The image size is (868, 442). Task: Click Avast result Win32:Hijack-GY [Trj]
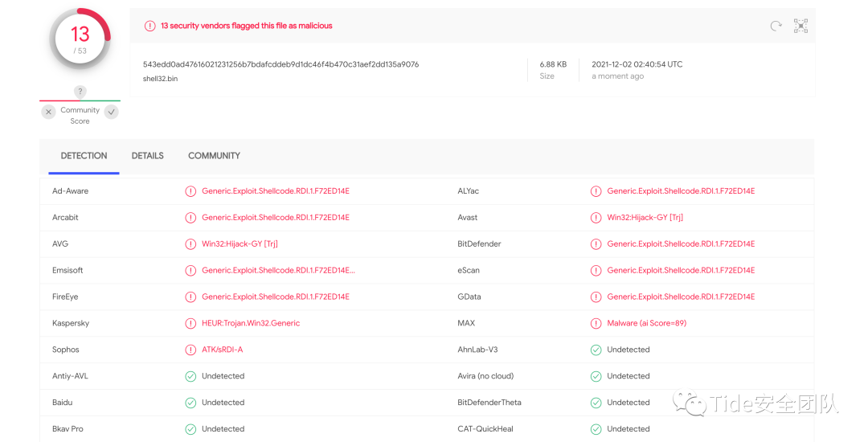(x=645, y=218)
